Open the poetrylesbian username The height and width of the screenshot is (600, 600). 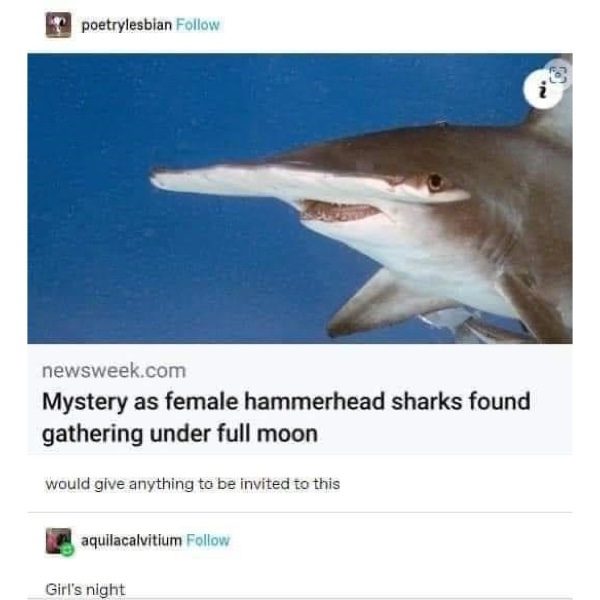point(127,25)
